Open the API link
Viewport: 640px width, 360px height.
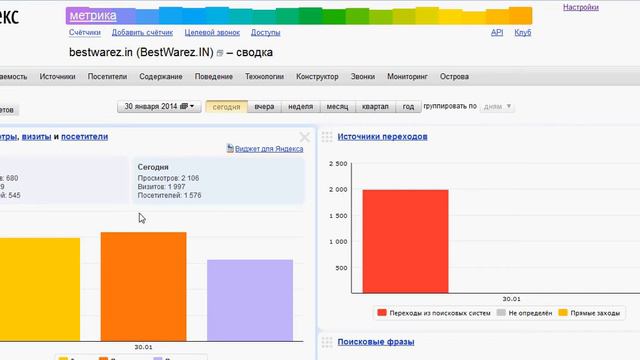497,32
